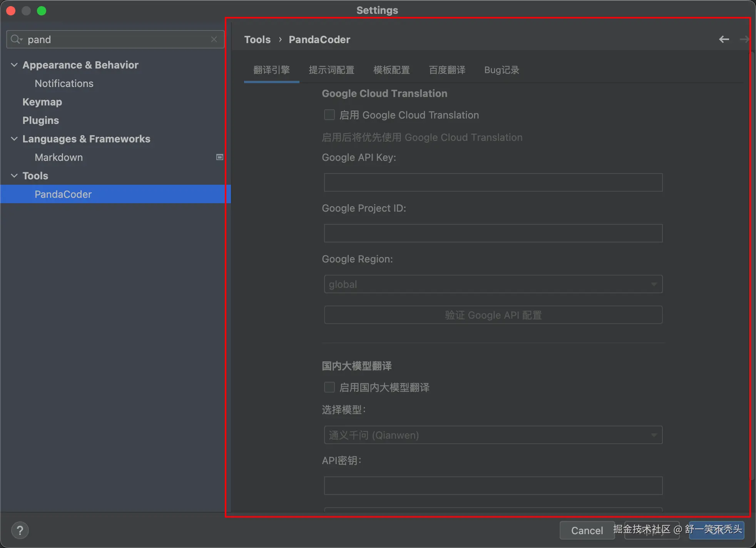Select Keymap in the settings tree

(42, 102)
